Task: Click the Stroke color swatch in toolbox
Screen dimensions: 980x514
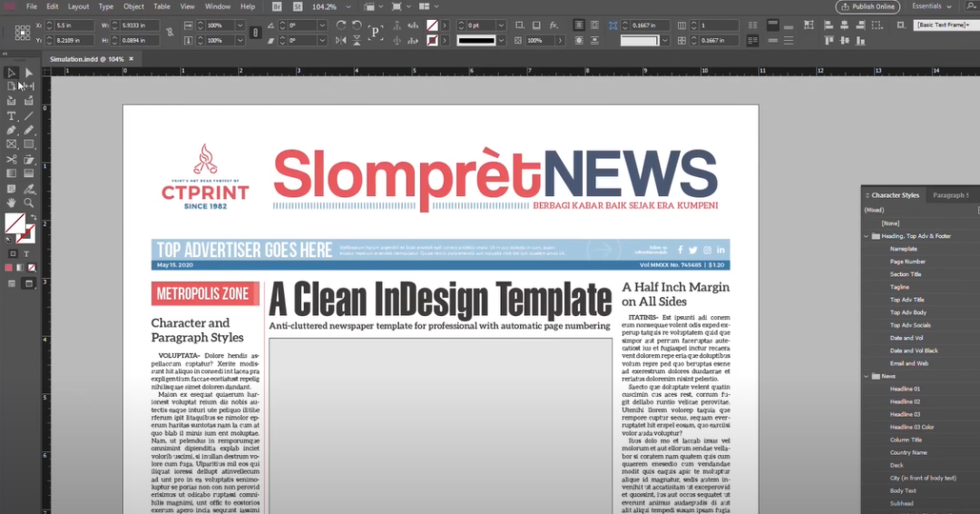Action: point(26,234)
